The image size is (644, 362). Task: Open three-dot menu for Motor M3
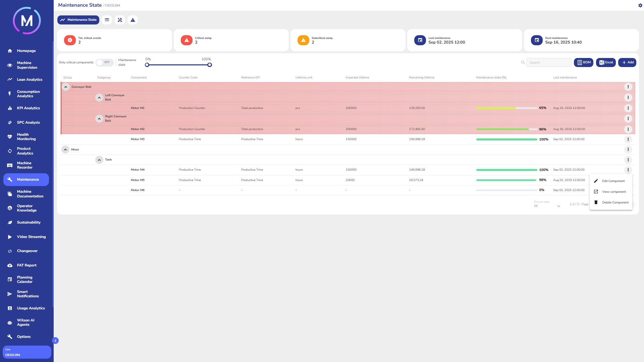(628, 139)
